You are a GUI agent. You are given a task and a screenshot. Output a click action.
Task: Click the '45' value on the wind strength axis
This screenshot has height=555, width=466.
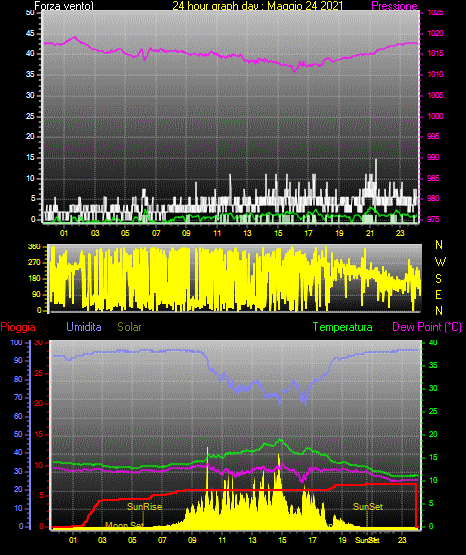tap(30, 34)
